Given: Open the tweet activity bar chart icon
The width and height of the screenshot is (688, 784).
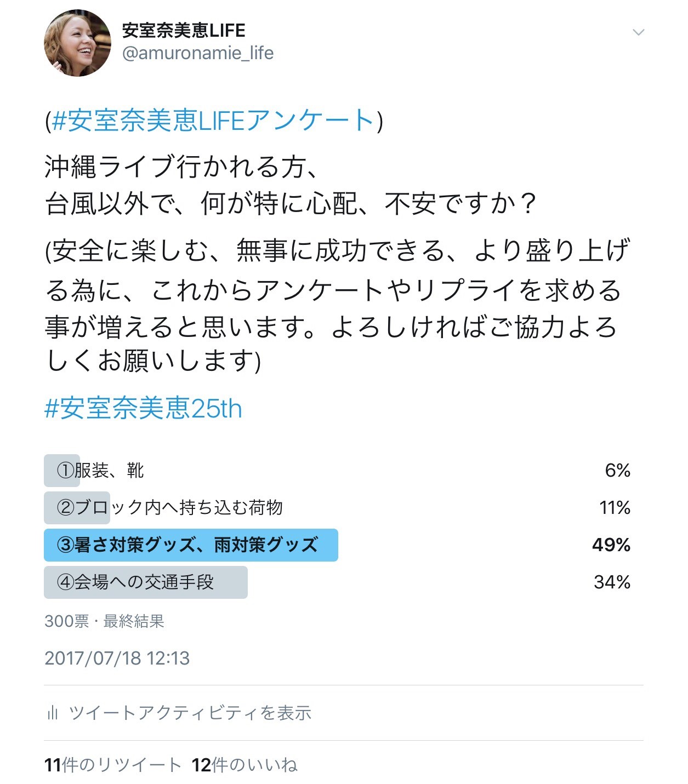Looking at the screenshot, I should 53,712.
